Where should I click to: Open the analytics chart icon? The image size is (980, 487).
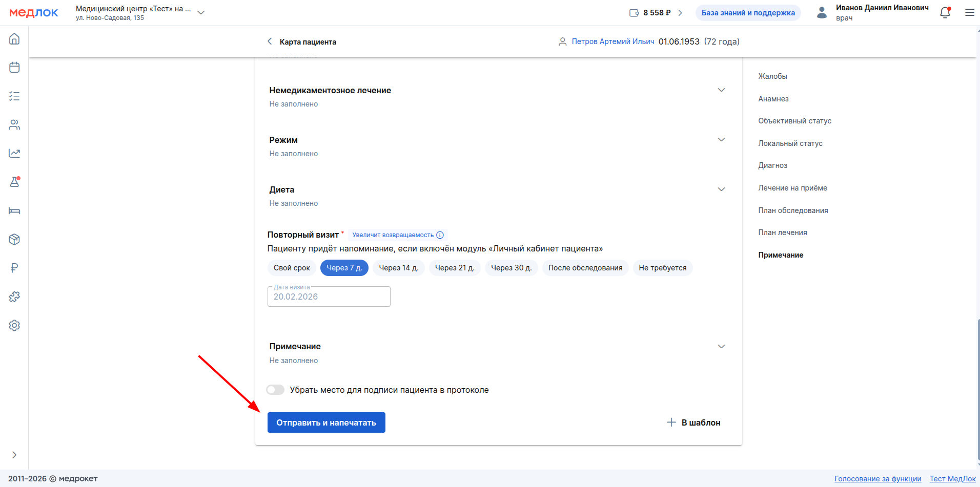(14, 153)
